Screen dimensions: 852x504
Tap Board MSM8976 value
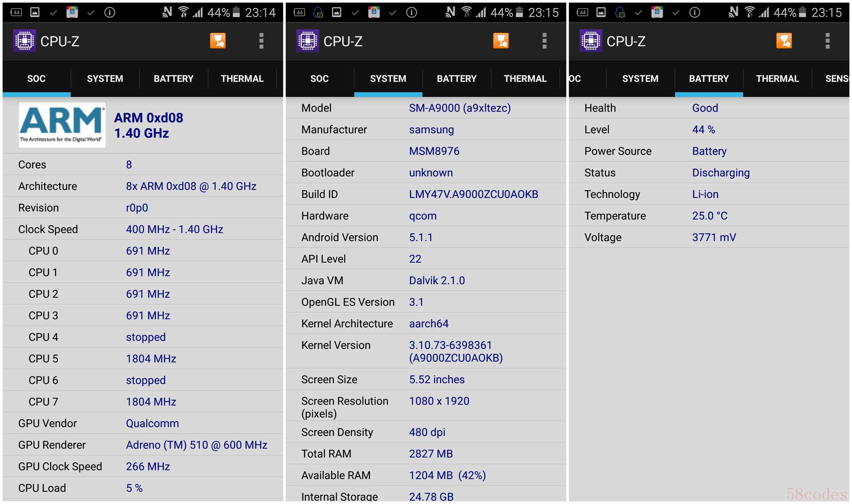pyautogui.click(x=434, y=151)
